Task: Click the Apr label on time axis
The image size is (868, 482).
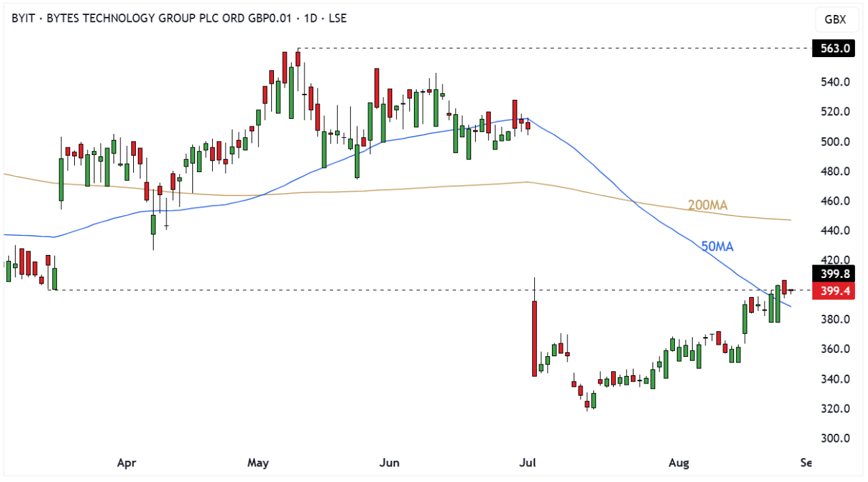Action: tap(126, 464)
